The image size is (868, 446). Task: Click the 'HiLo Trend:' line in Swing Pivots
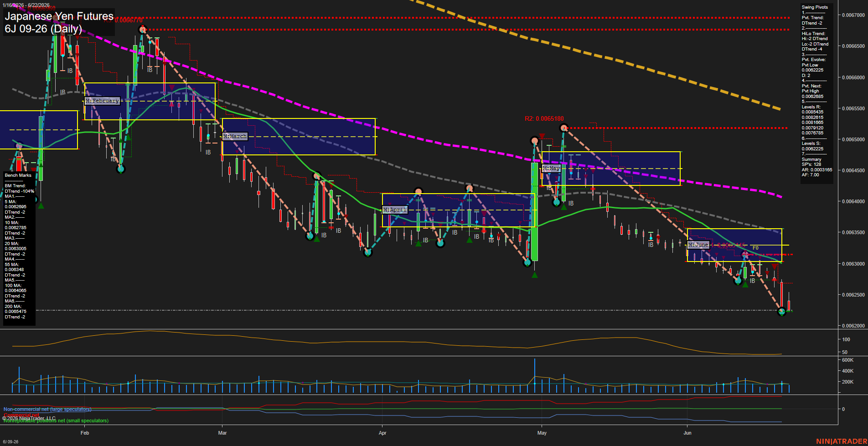(x=814, y=34)
